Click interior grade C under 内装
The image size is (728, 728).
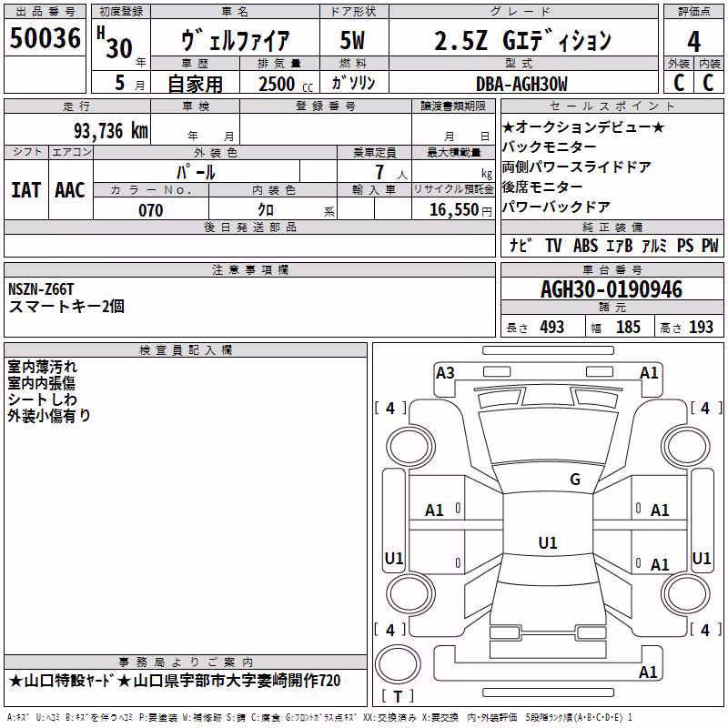pyautogui.click(x=708, y=83)
